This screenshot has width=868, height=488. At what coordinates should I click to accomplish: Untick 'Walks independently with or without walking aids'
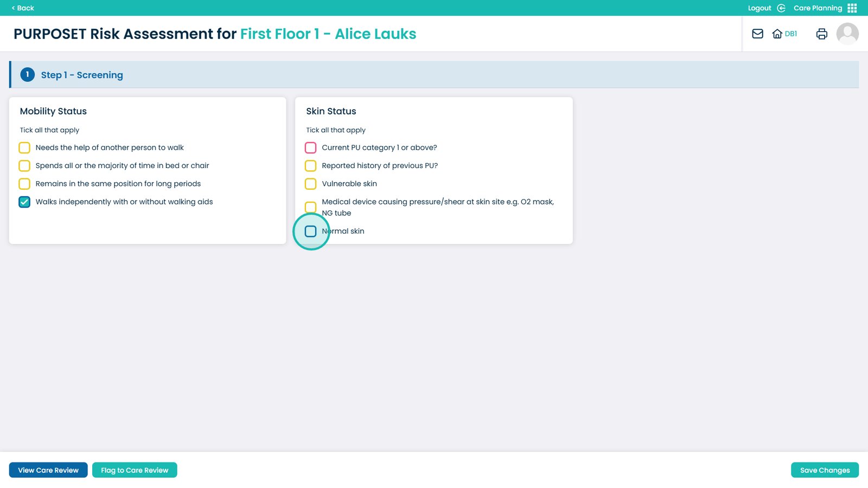pyautogui.click(x=24, y=202)
